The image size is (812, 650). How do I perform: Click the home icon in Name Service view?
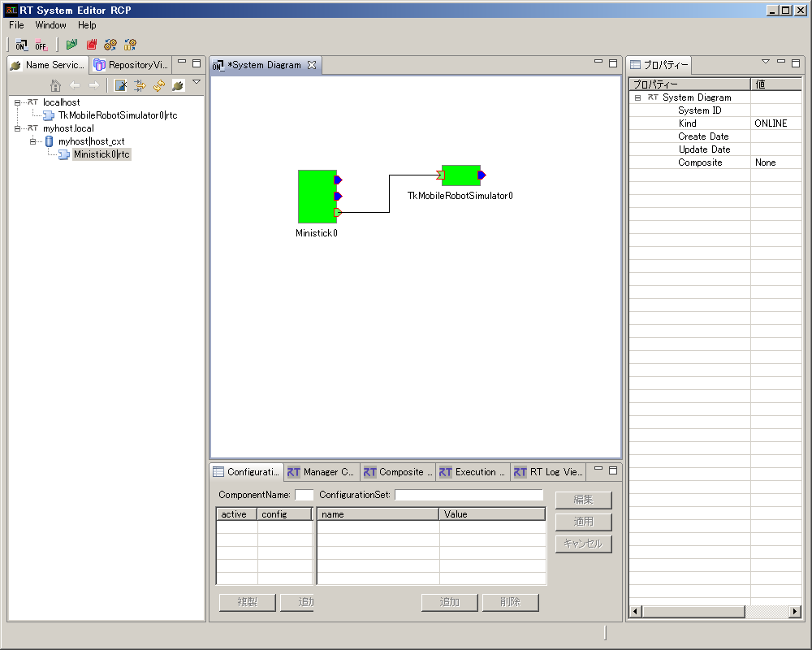(55, 85)
